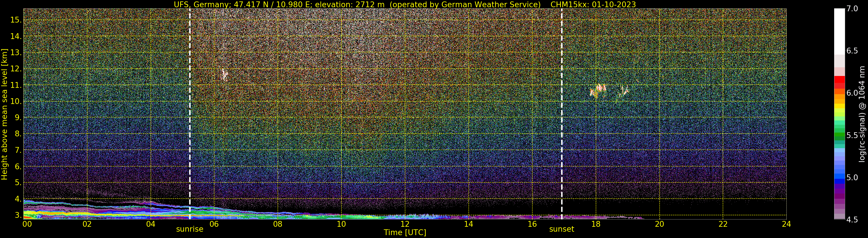Click the '14.' height tick label

16,36
